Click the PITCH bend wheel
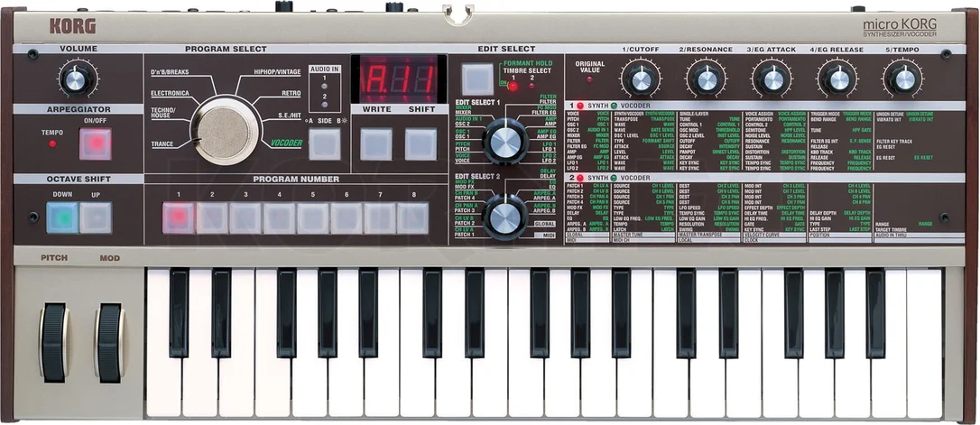 (54, 343)
